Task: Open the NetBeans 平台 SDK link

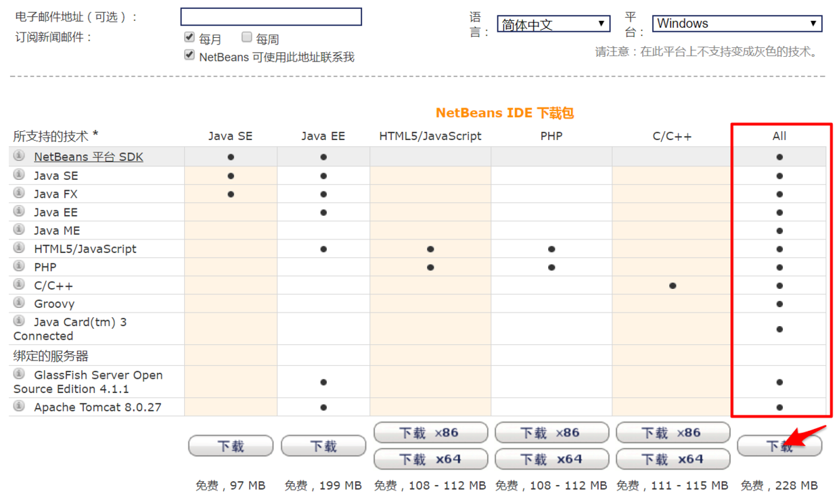Action: (x=89, y=157)
